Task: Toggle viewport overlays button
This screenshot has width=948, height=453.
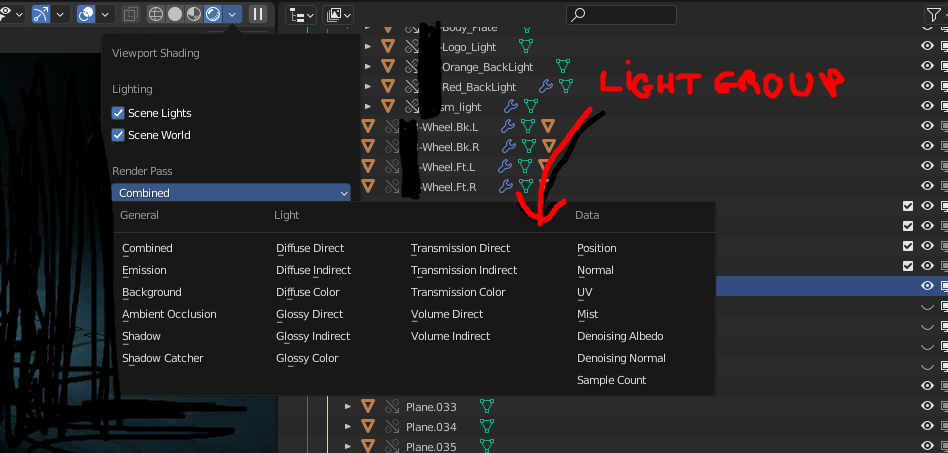Action: [x=86, y=14]
